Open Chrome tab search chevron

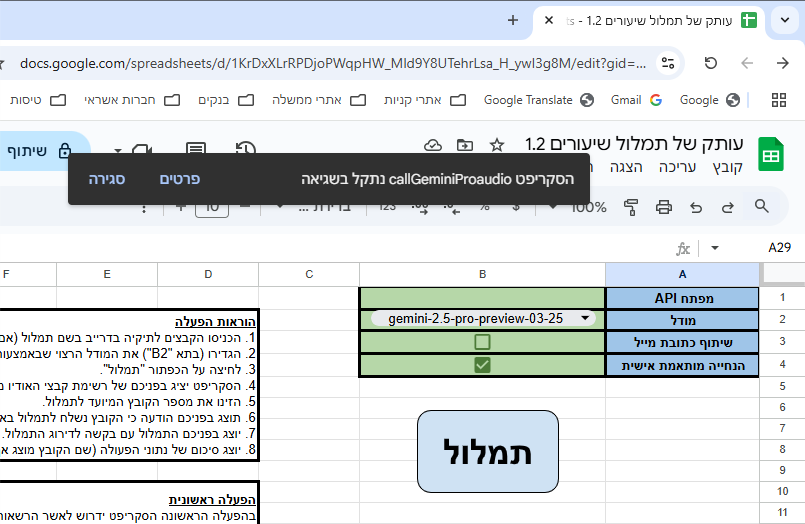pyautogui.click(x=784, y=21)
